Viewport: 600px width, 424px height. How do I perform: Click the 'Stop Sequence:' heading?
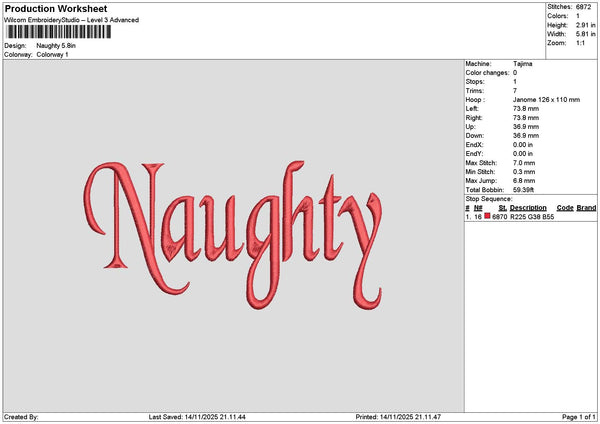pos(489,199)
